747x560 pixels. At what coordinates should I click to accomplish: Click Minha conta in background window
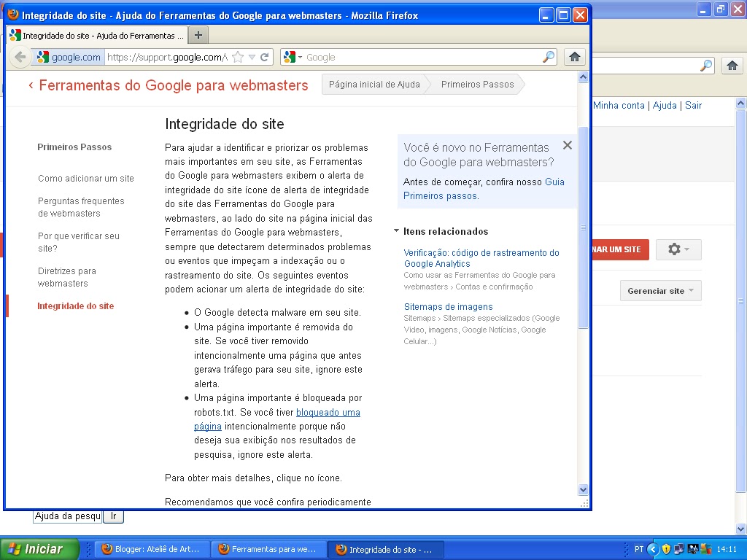pyautogui.click(x=619, y=105)
